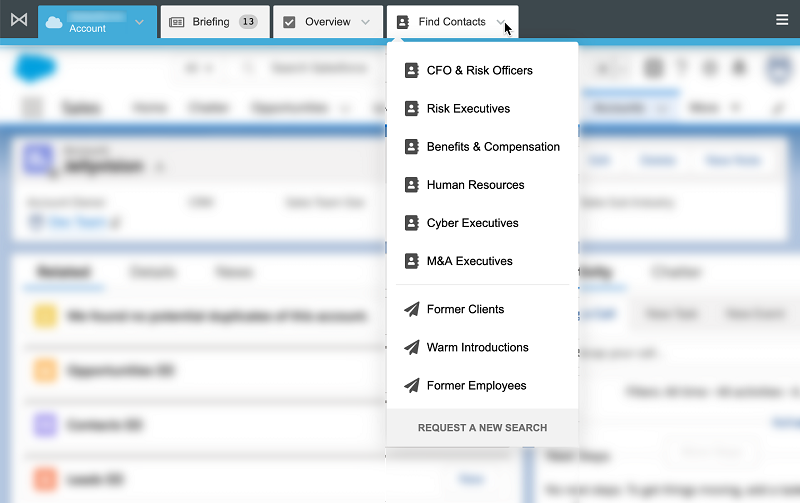Click the cloud icon on the Account tab
The width and height of the screenshot is (800, 503).
(54, 22)
